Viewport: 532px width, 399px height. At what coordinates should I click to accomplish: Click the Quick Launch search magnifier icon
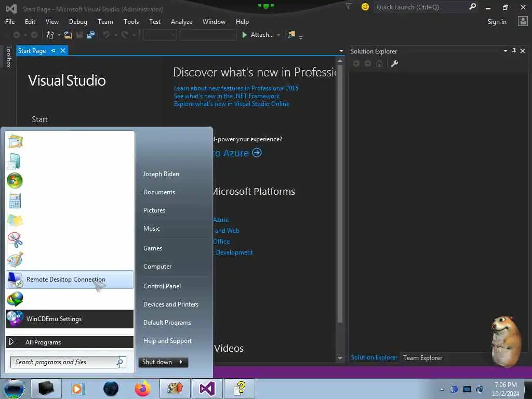(x=472, y=7)
